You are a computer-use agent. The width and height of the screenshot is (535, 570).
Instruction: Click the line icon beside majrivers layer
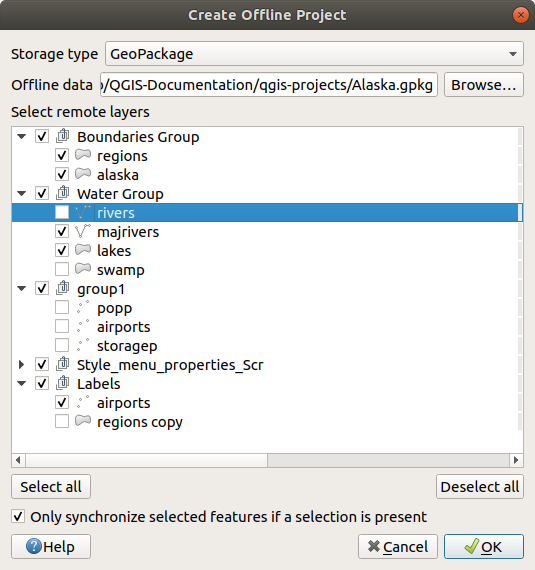point(83,231)
